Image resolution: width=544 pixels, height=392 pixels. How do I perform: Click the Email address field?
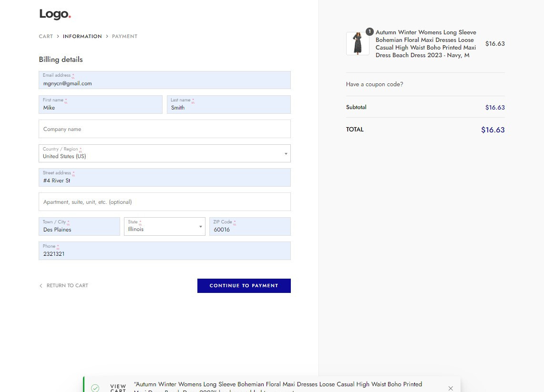[x=164, y=80]
